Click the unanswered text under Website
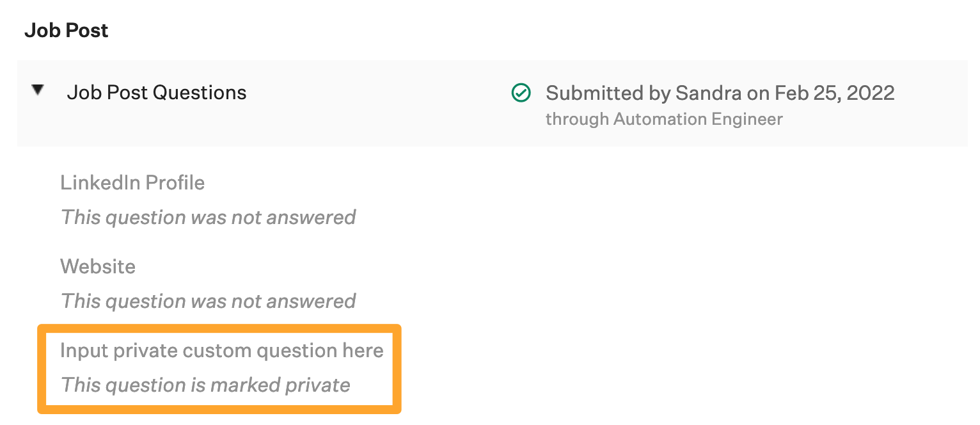The height and width of the screenshot is (425, 980). 208,301
